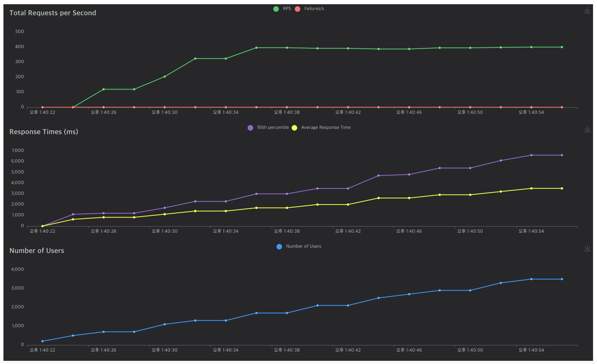This screenshot has width=597, height=364.
Task: Click first blue users data point
Action: point(43,341)
